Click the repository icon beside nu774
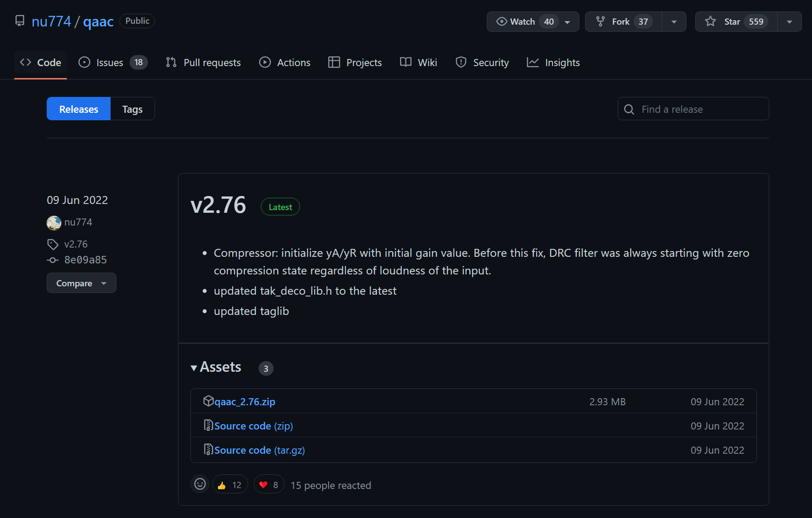The height and width of the screenshot is (518, 812). click(x=20, y=21)
